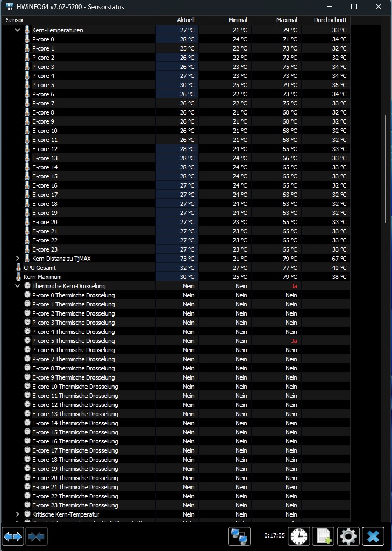Click thermometer icon beside CPU Gesamt
Viewport: 392px width, 551px height.
[19, 267]
